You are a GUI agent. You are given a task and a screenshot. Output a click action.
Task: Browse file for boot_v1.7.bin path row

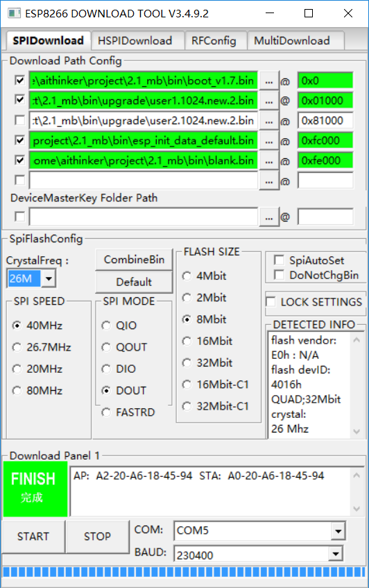pos(269,81)
